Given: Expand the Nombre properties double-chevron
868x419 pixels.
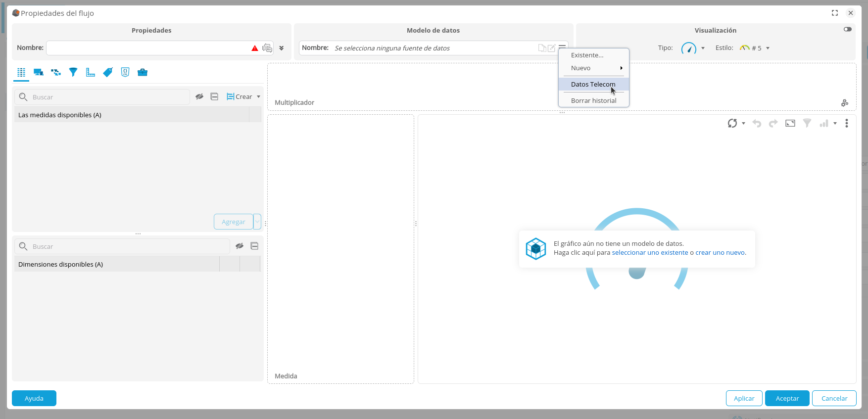Looking at the screenshot, I should click(282, 48).
